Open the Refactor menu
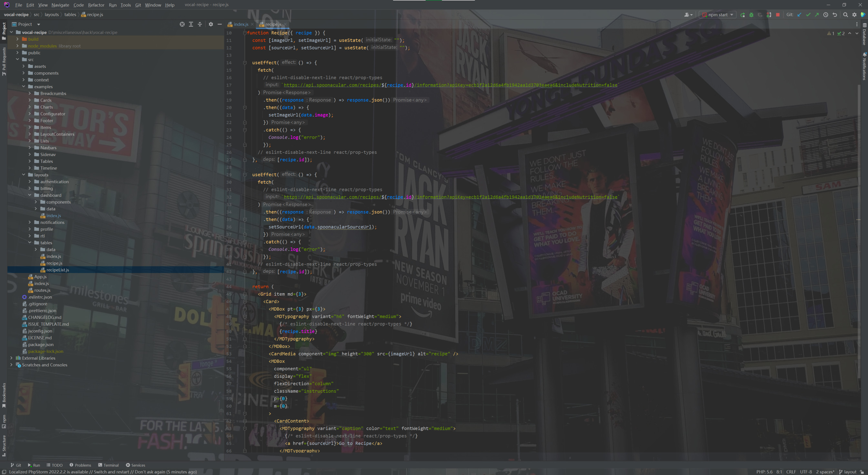868x475 pixels. tap(96, 5)
